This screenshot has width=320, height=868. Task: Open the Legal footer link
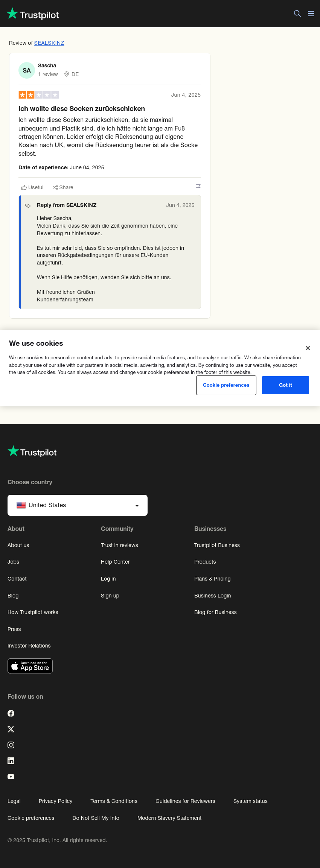pyautogui.click(x=14, y=801)
